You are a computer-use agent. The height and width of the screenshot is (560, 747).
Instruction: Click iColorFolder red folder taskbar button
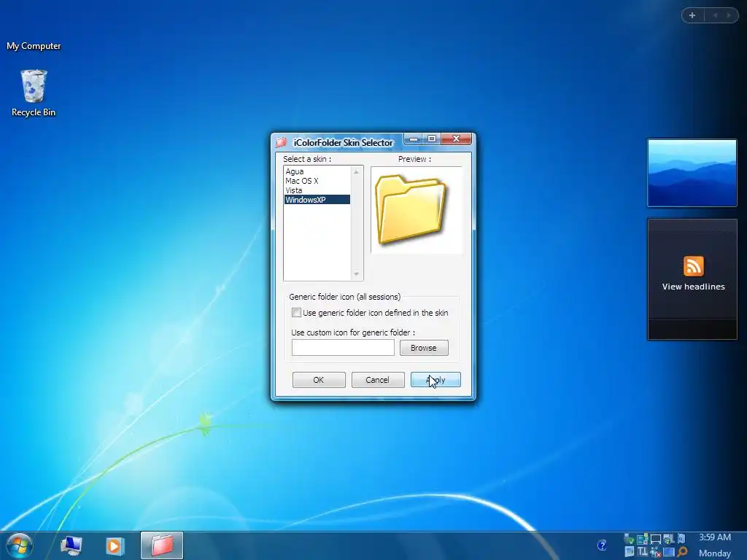(162, 545)
